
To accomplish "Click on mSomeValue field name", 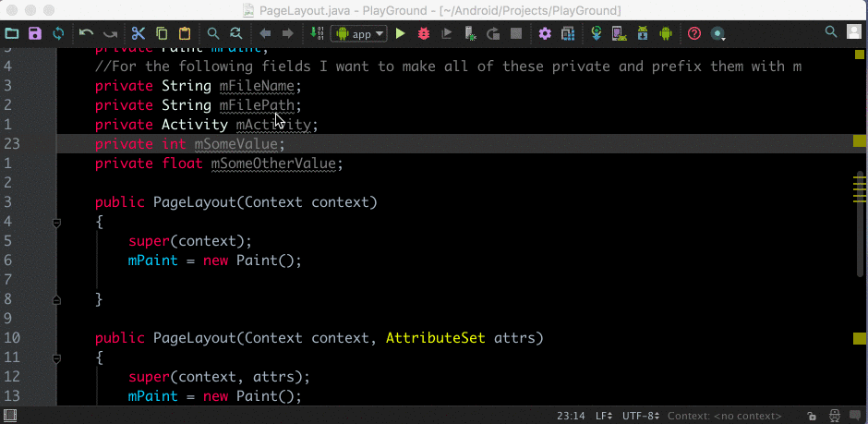I will tap(235, 144).
